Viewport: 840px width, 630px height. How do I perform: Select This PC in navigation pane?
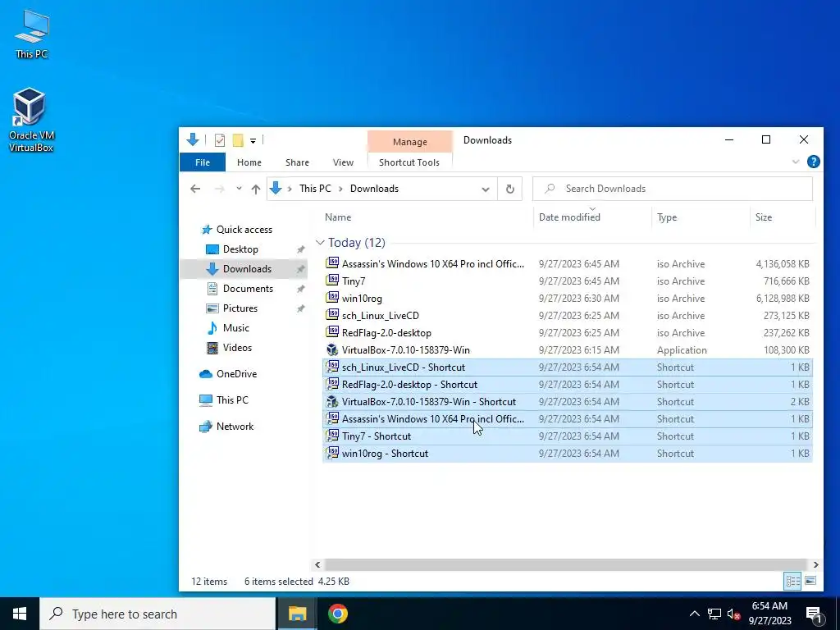click(232, 400)
